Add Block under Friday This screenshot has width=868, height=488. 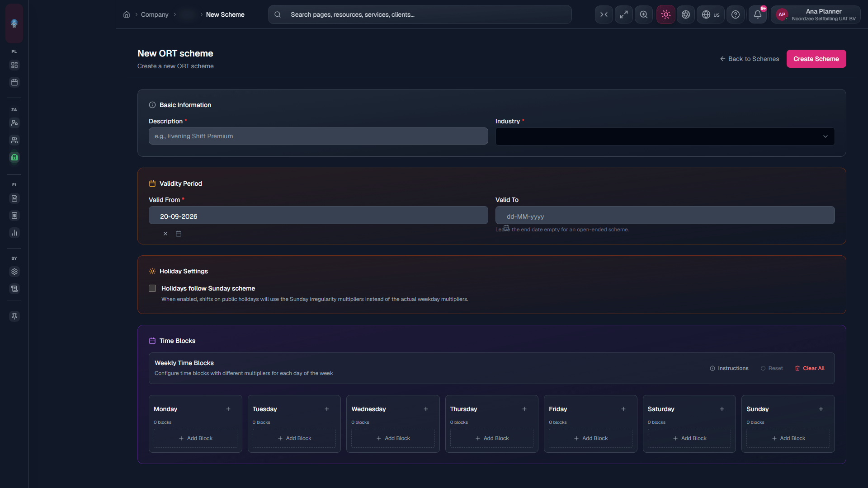click(x=590, y=438)
